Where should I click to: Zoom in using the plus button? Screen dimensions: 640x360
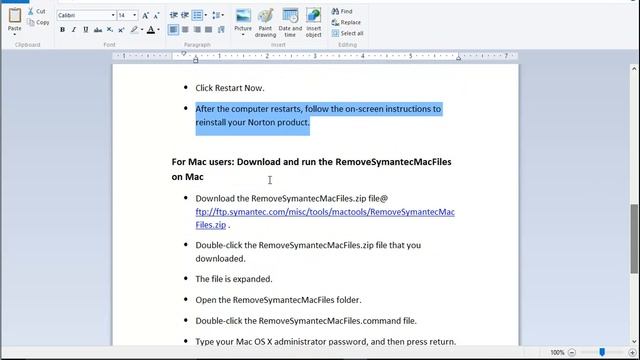pos(632,352)
